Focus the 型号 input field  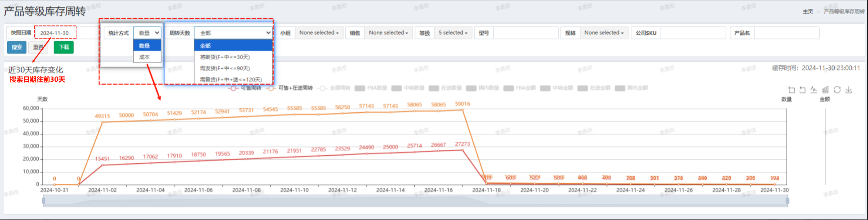526,33
